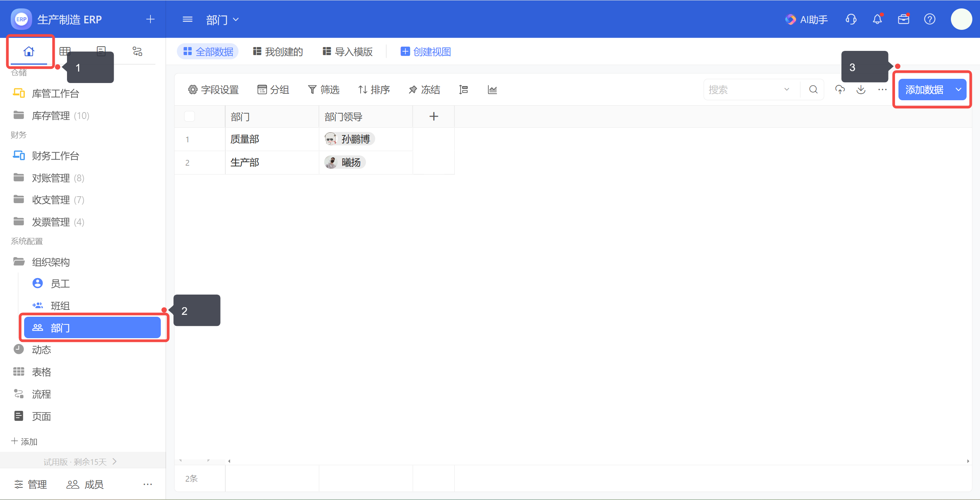Screen dimensions: 980x500
Task: Click the notification bell icon
Action: tap(877, 19)
